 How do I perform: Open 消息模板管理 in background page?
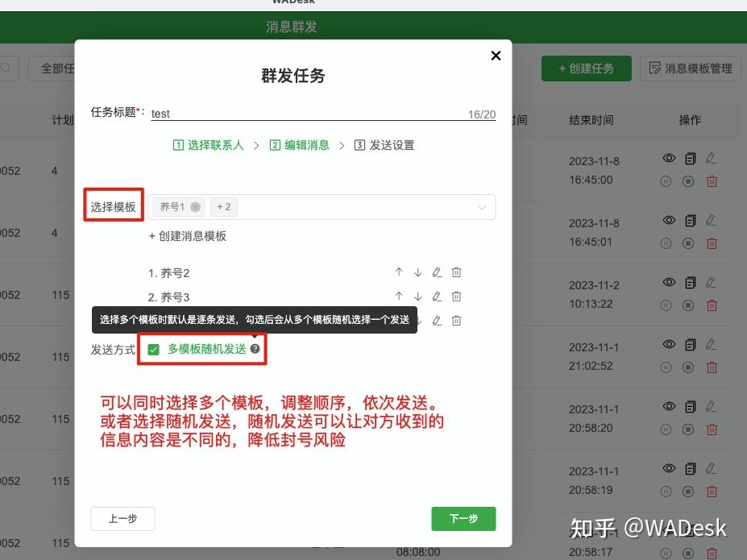[691, 68]
